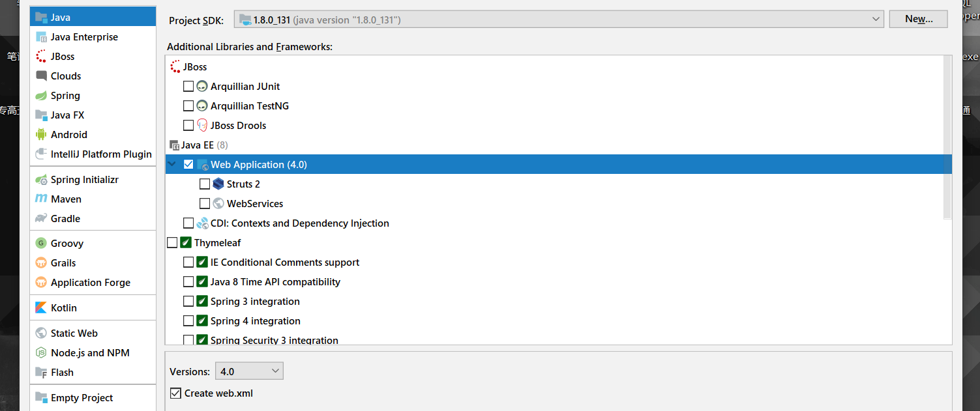Collapse the Web Application tree node
The image size is (980, 411).
(x=173, y=165)
